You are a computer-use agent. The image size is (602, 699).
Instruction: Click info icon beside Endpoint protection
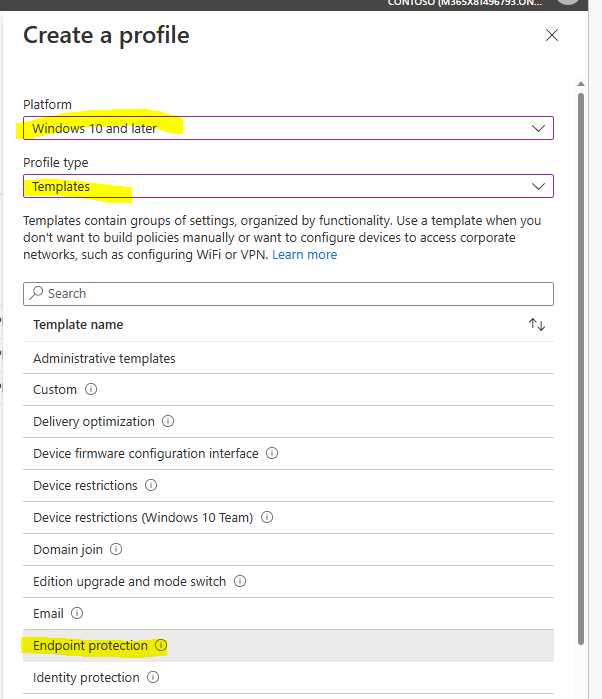pyautogui.click(x=161, y=645)
